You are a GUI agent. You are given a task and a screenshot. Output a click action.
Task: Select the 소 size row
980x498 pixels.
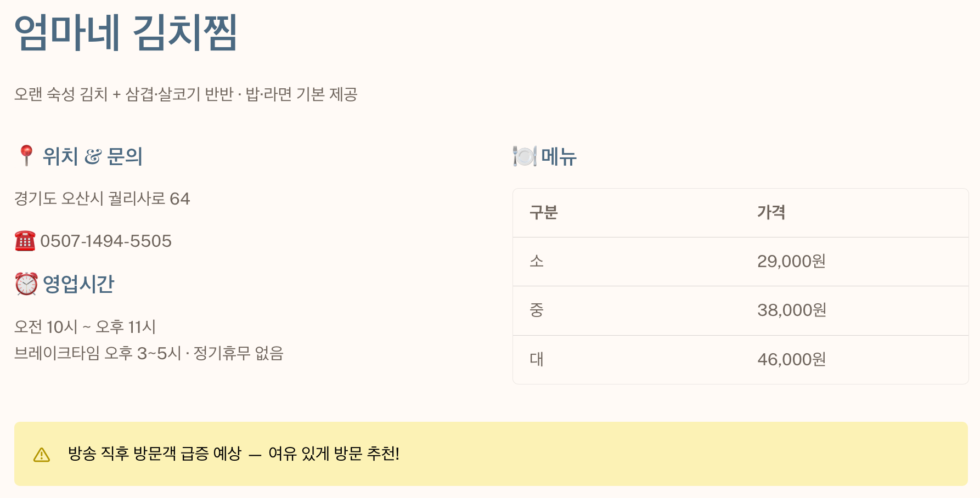pyautogui.click(x=741, y=262)
